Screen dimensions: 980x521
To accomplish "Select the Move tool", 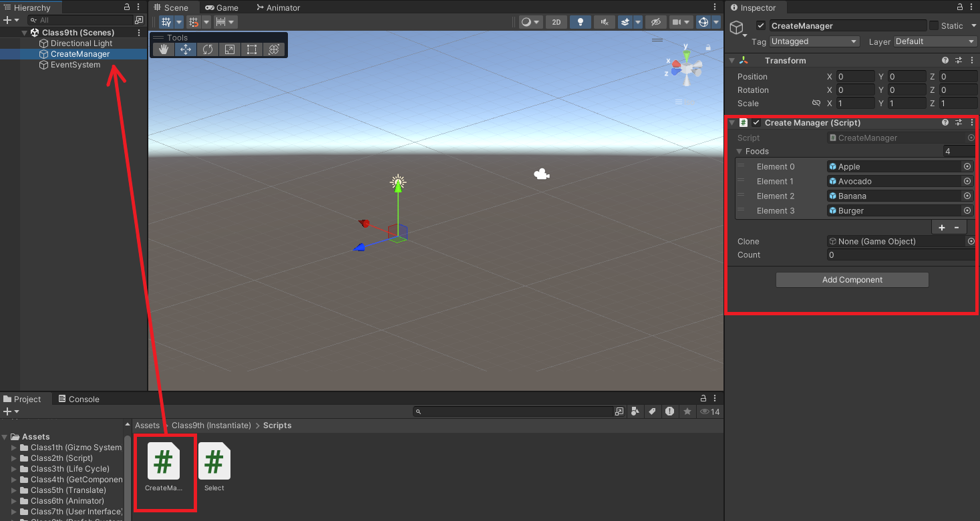I will point(186,49).
